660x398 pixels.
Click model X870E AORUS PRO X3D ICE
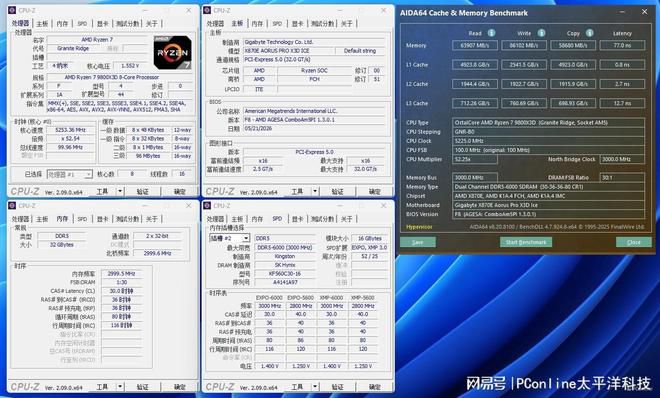point(288,50)
